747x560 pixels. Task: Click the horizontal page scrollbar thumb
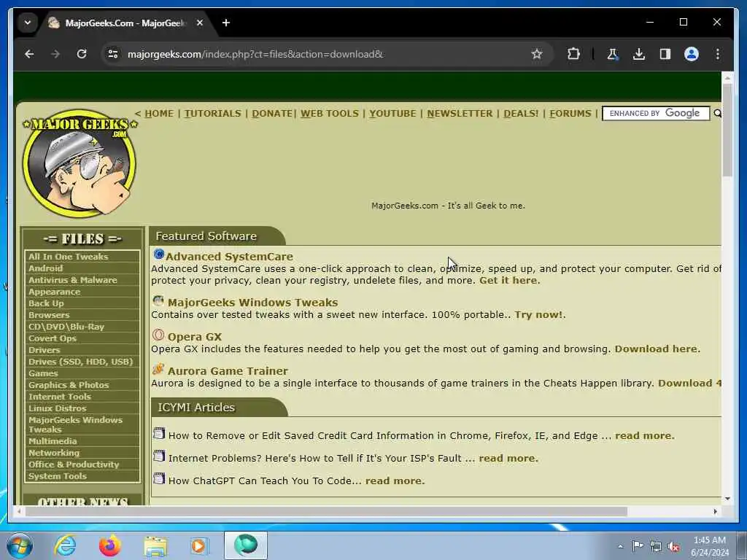tap(326, 511)
